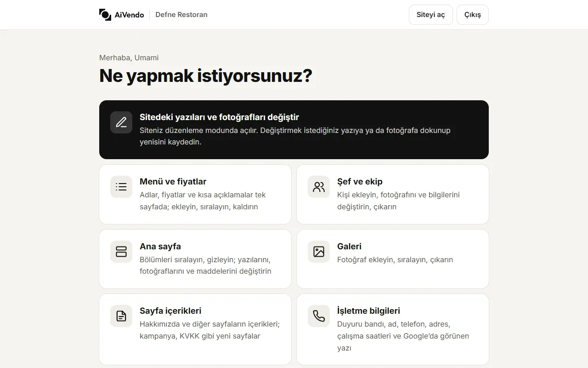Click the description starting Hakkımızda ve diğer sayfaların
Image resolution: width=588 pixels, height=368 pixels.
tap(209, 330)
